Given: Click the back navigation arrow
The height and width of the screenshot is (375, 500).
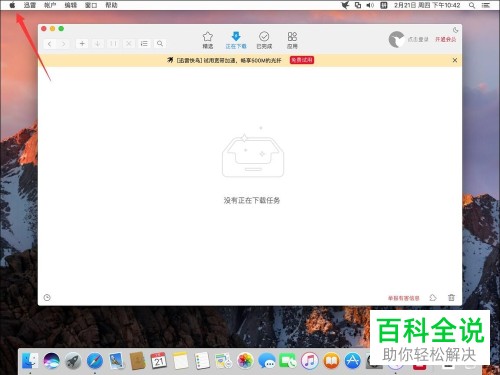Looking at the screenshot, I should 50,44.
